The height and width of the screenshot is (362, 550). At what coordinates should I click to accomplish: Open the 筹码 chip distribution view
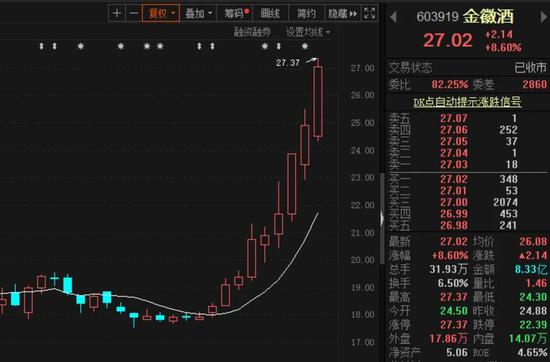point(236,14)
